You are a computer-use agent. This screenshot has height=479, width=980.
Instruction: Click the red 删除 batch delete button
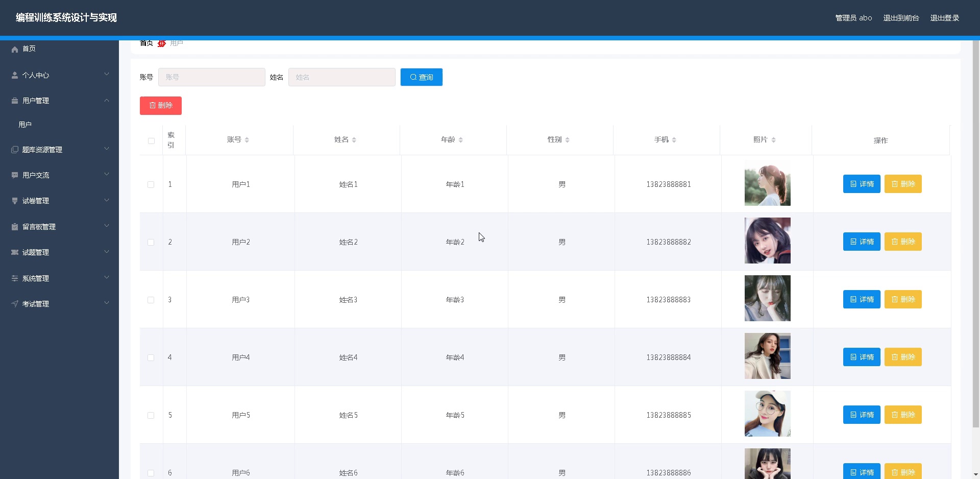pos(161,106)
